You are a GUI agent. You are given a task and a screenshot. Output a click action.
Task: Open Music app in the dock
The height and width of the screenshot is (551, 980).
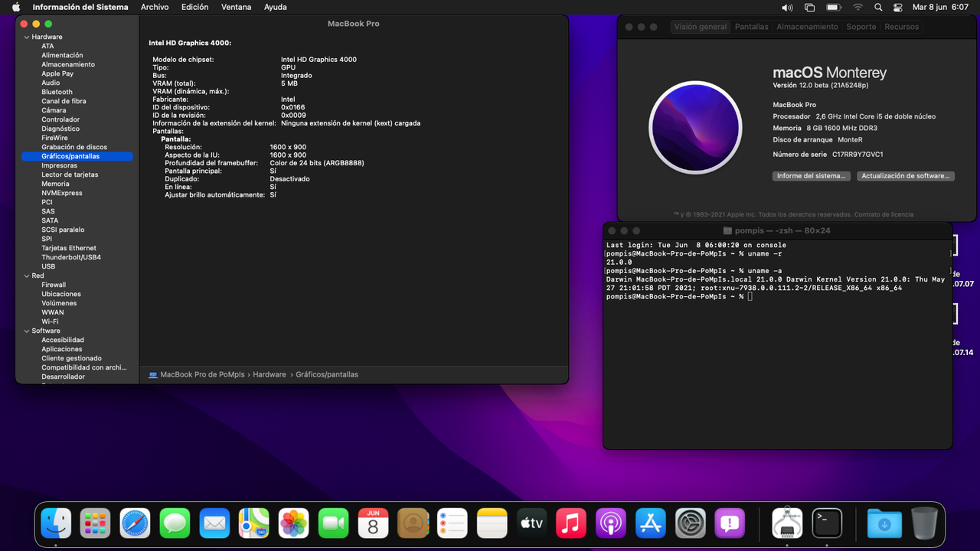[x=571, y=523]
